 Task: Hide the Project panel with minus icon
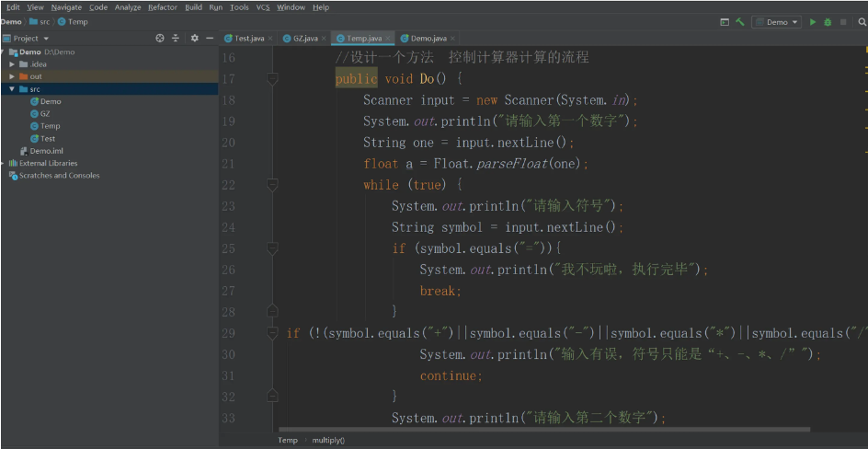coord(210,39)
